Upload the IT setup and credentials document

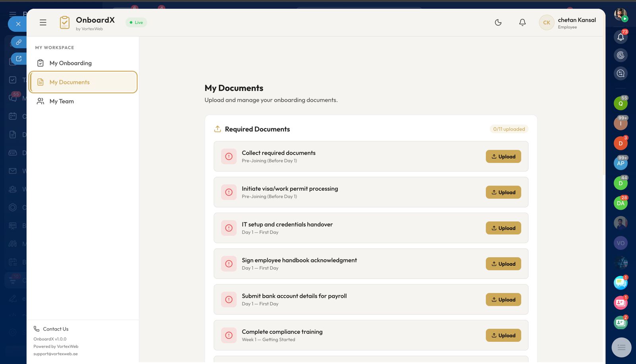coord(503,228)
